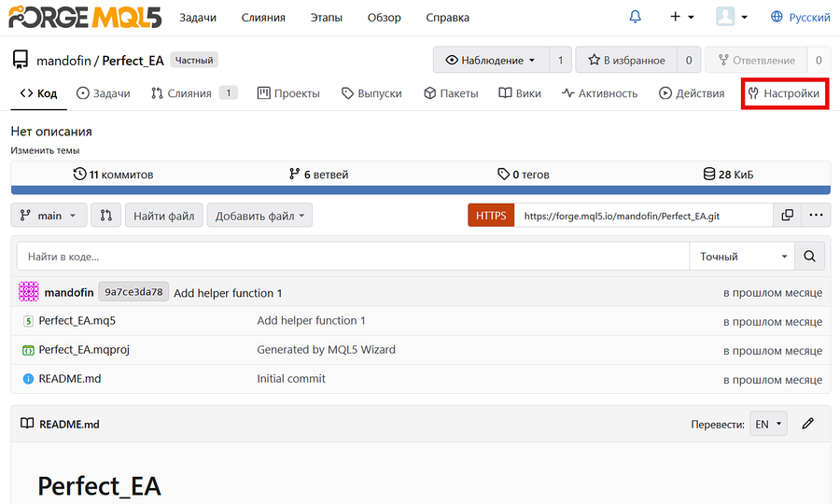Open the user avatar menu
Image resolution: width=840 pixels, height=504 pixels.
click(732, 17)
